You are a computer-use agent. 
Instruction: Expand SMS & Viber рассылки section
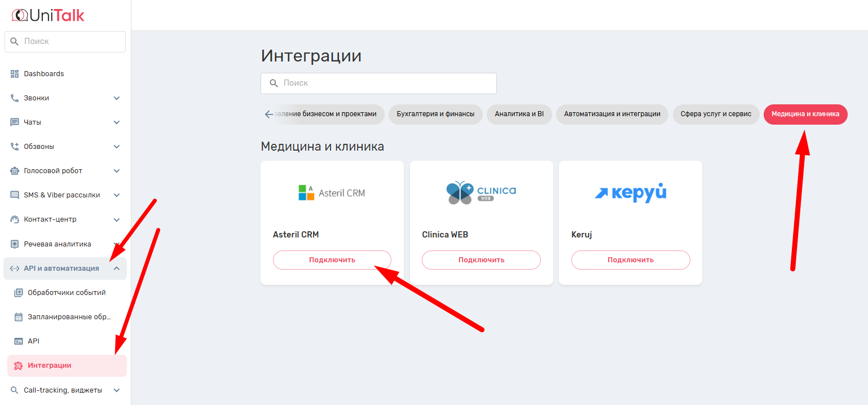117,195
